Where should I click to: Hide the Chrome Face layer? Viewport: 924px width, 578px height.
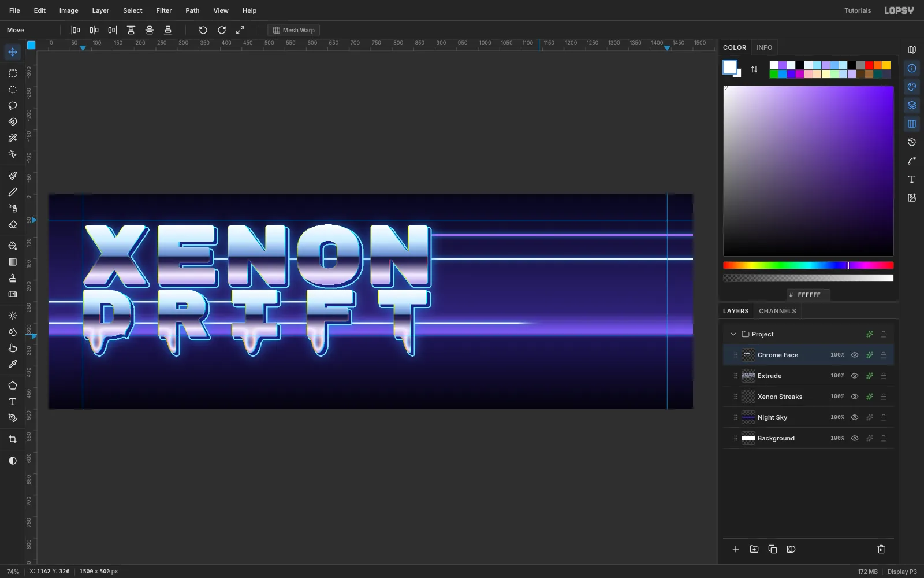pos(855,355)
